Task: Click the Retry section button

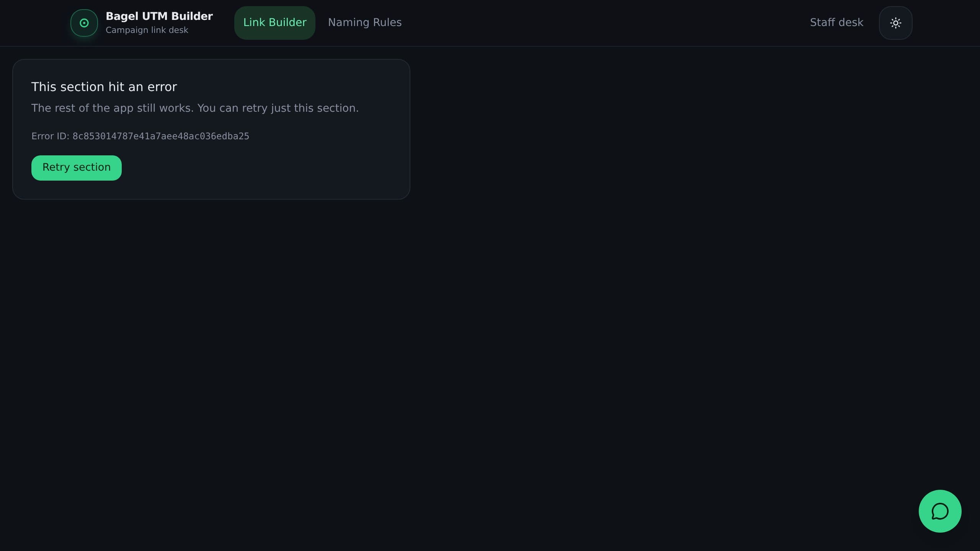Action: point(77,168)
